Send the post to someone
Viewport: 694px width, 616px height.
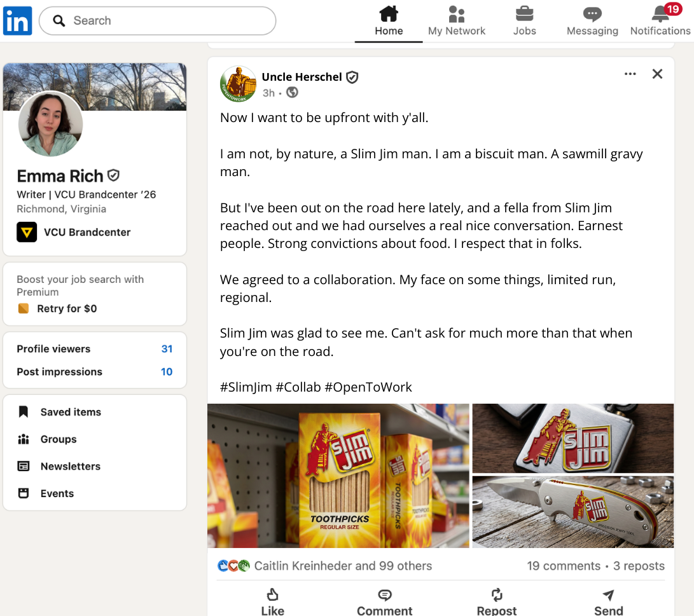pos(609,602)
